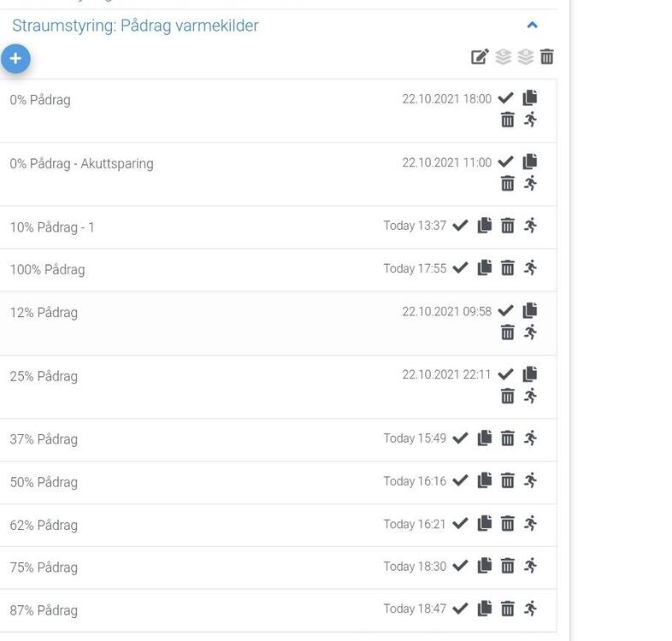The width and height of the screenshot is (672, 641).
Task: Click the first layers icon in header toolbar
Action: point(503,57)
